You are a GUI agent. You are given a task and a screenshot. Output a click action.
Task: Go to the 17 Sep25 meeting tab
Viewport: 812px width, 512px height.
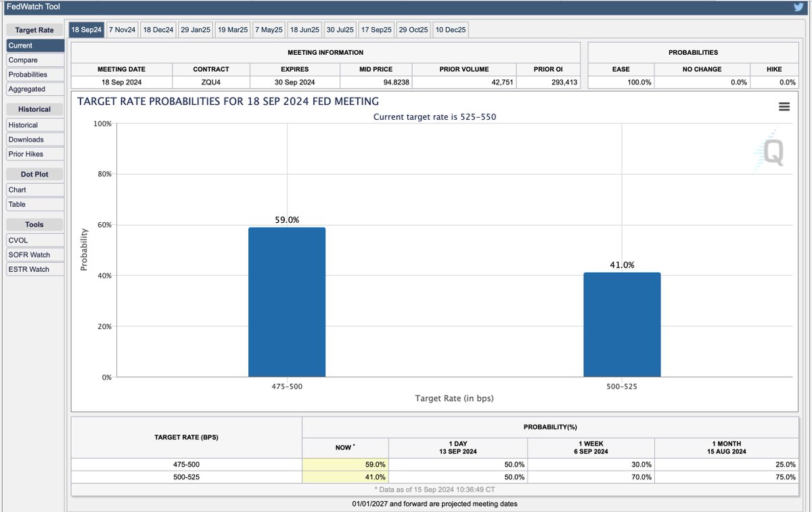376,30
